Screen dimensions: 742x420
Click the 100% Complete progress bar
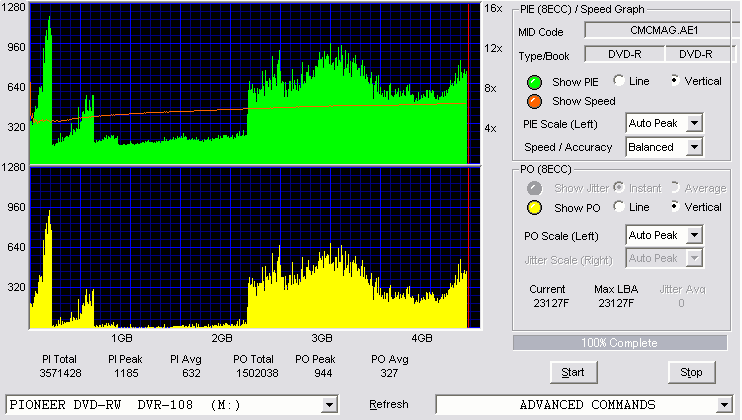click(x=619, y=343)
